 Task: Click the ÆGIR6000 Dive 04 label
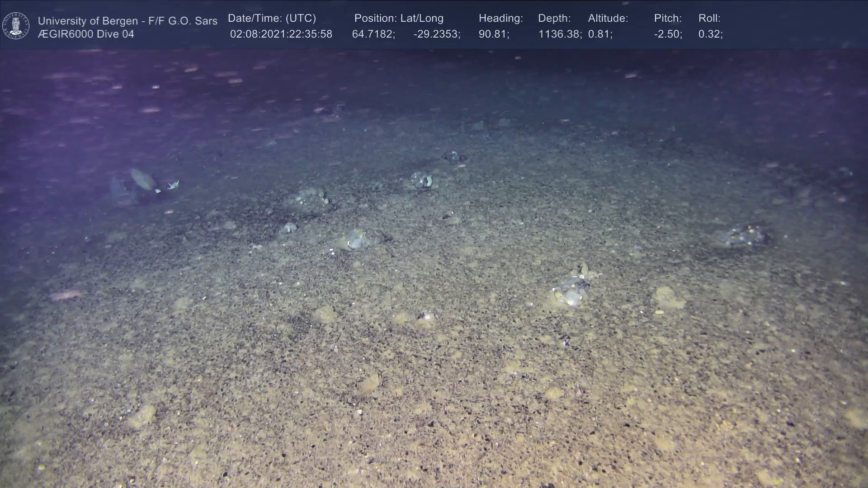[x=86, y=34]
